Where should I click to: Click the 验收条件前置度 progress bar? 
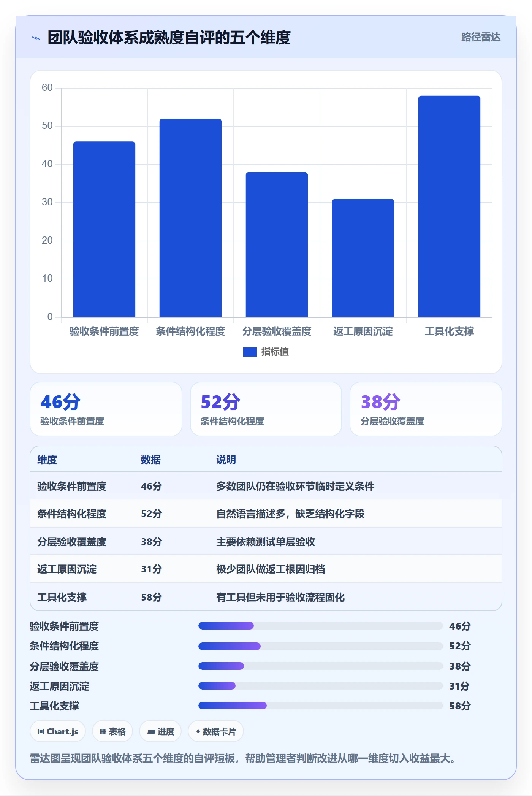pyautogui.click(x=320, y=626)
